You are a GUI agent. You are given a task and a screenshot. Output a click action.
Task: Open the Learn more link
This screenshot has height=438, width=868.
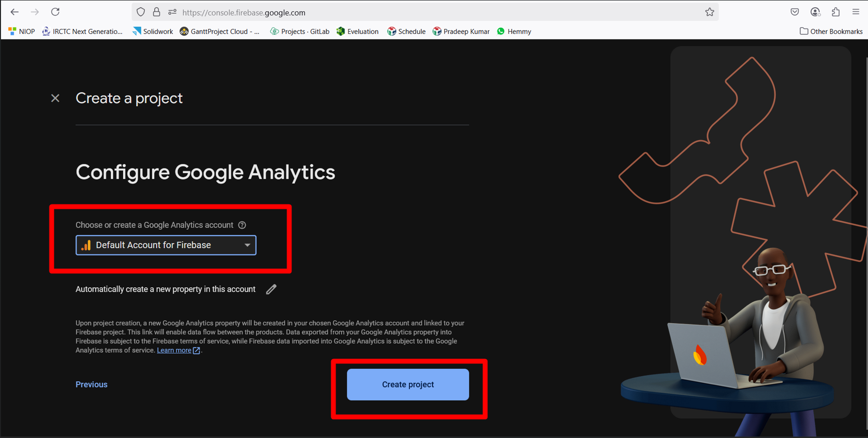tap(174, 350)
